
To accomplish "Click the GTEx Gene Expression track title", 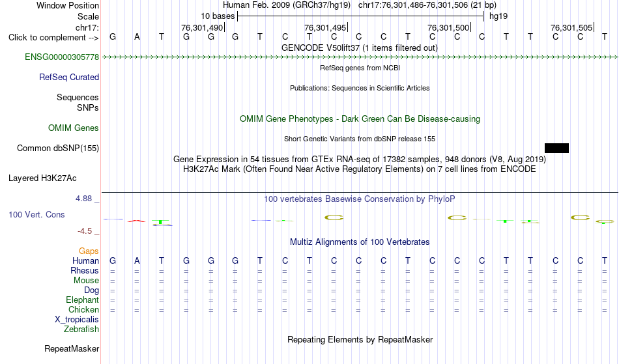I will pos(360,160).
